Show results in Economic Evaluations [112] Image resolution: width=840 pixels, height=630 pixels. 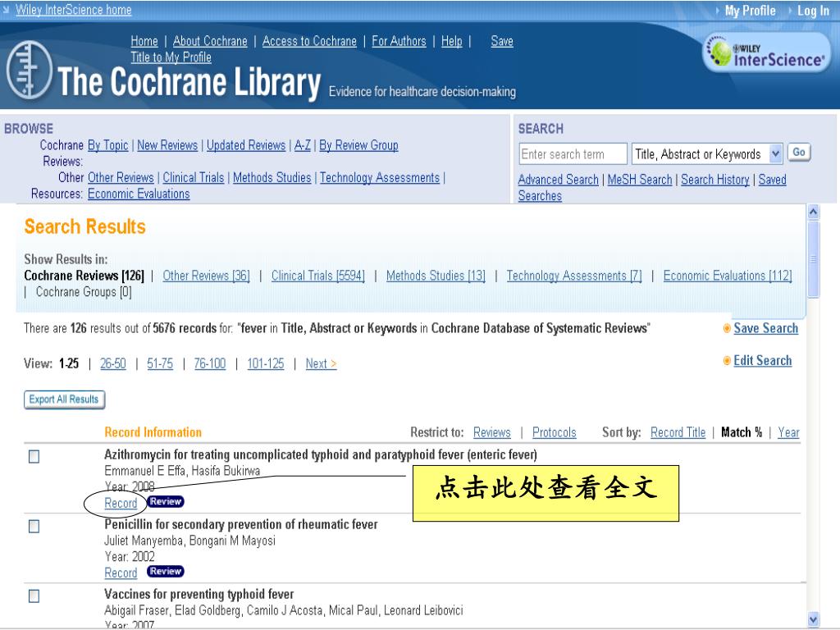pyautogui.click(x=728, y=276)
